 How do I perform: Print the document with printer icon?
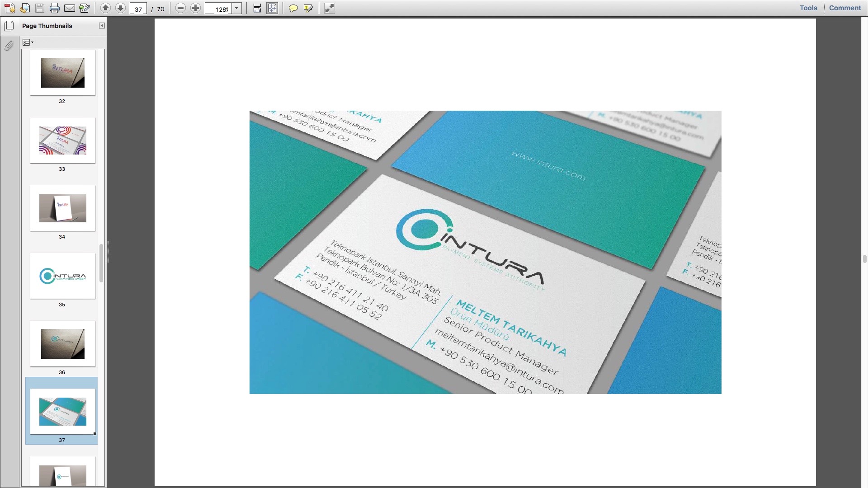click(55, 8)
